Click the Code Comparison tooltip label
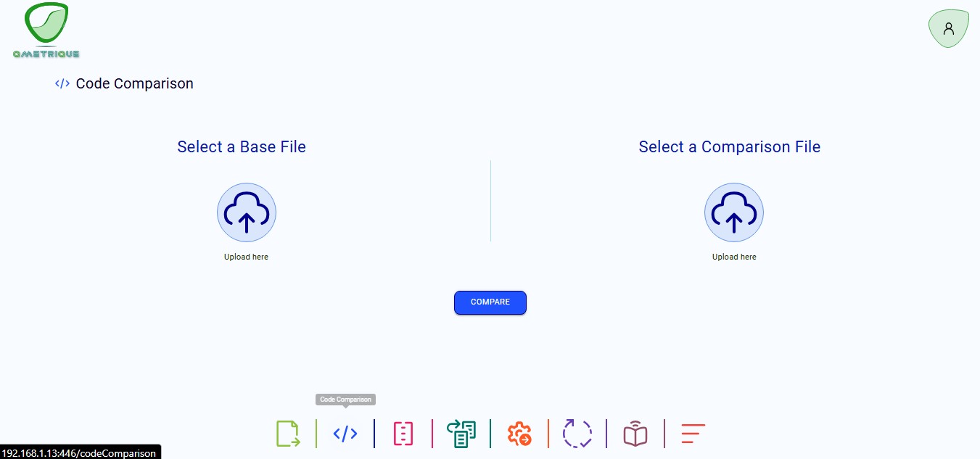Viewport: 980px width, 459px height. (x=345, y=400)
